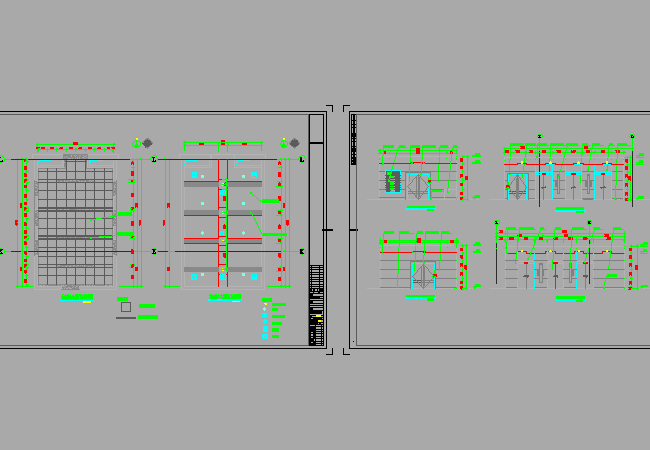Click the dark gray panel in top-left elevation

pos(393,182)
